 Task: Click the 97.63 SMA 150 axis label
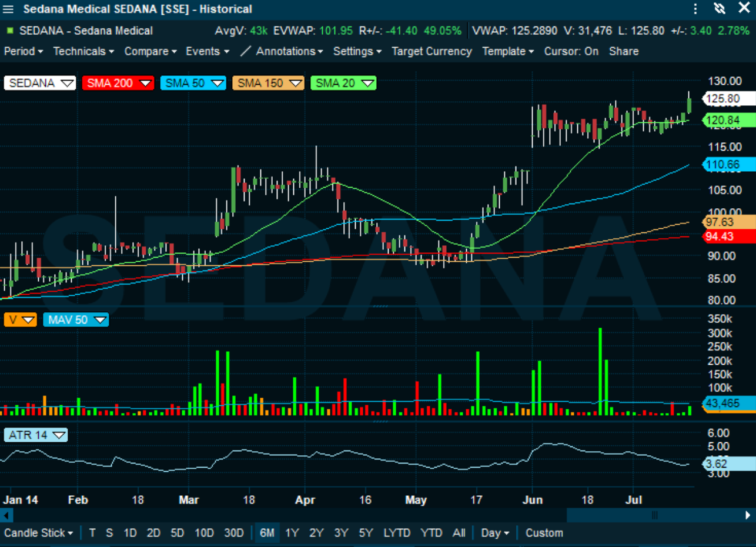click(729, 222)
